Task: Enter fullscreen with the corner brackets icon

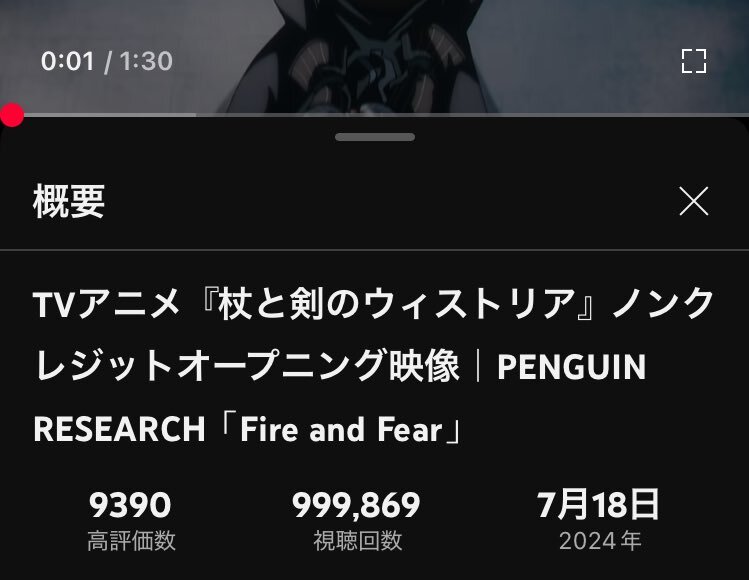Action: click(694, 61)
